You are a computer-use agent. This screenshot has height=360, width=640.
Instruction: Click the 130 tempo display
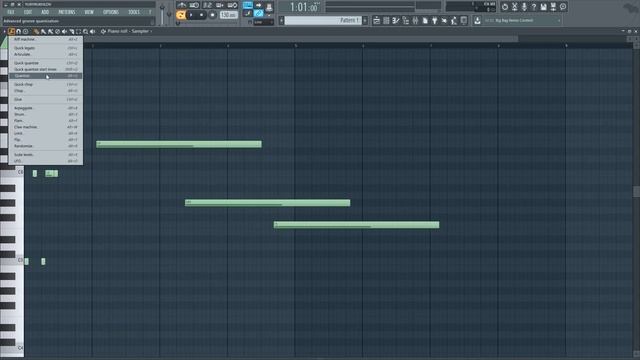229,15
